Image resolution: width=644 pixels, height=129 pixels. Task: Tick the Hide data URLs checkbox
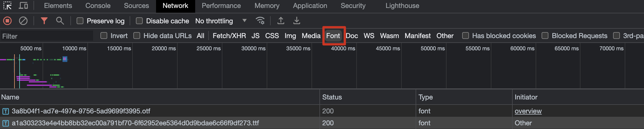click(x=137, y=36)
